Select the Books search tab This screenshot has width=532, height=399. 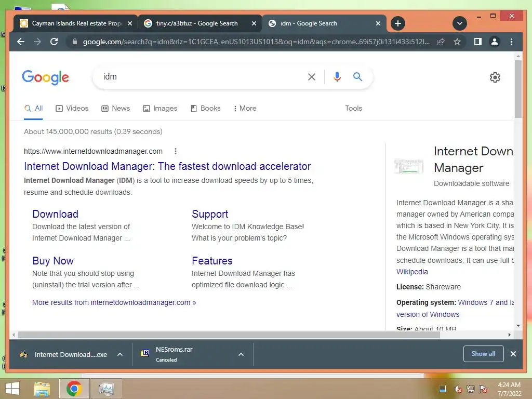pyautogui.click(x=206, y=108)
